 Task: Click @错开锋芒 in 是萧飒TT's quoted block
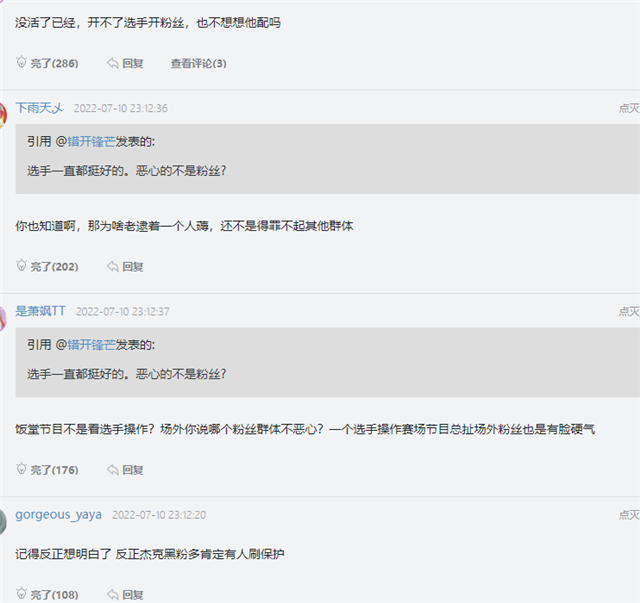click(86, 345)
